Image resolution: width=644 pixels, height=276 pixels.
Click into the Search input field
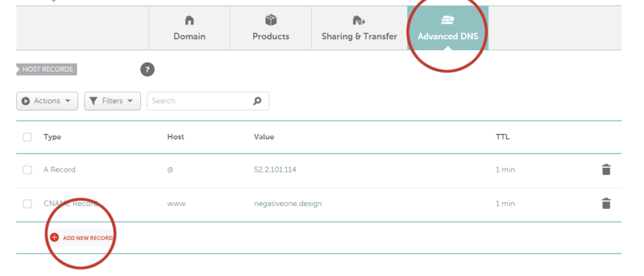tap(198, 101)
